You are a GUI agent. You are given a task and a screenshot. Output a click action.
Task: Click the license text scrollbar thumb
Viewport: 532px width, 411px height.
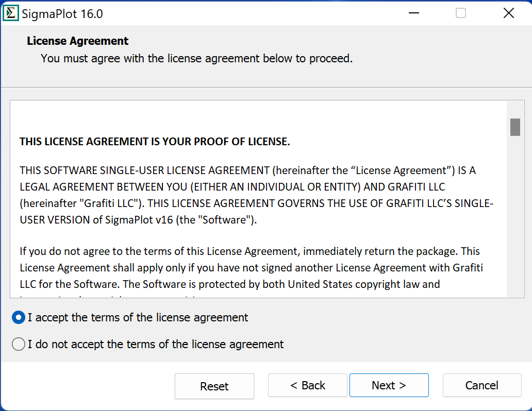click(x=515, y=127)
